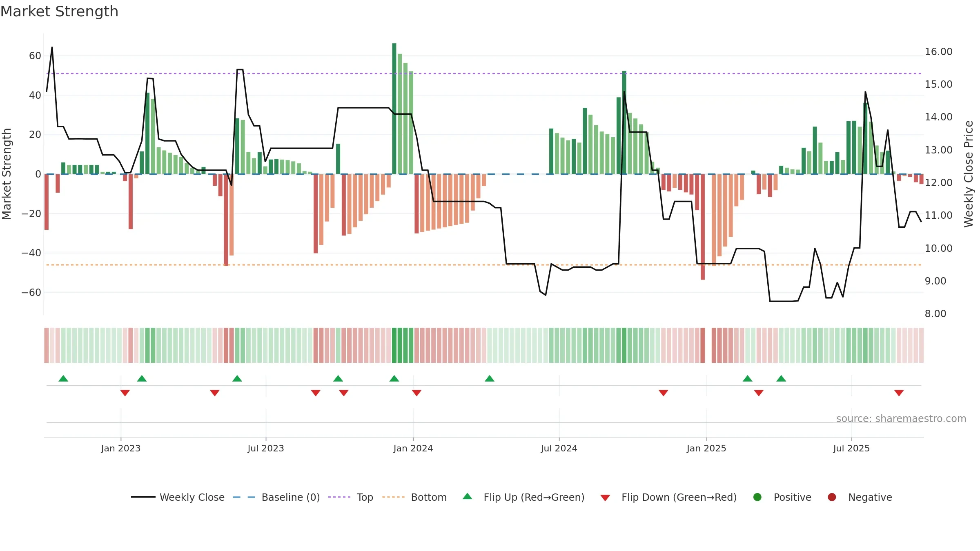Click the 8.00 price axis label
Viewport: 980px width, 551px height.
[935, 313]
